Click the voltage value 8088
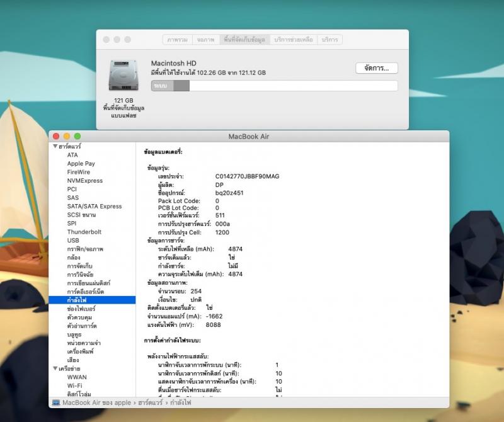This screenshot has height=422, width=504. 213,324
